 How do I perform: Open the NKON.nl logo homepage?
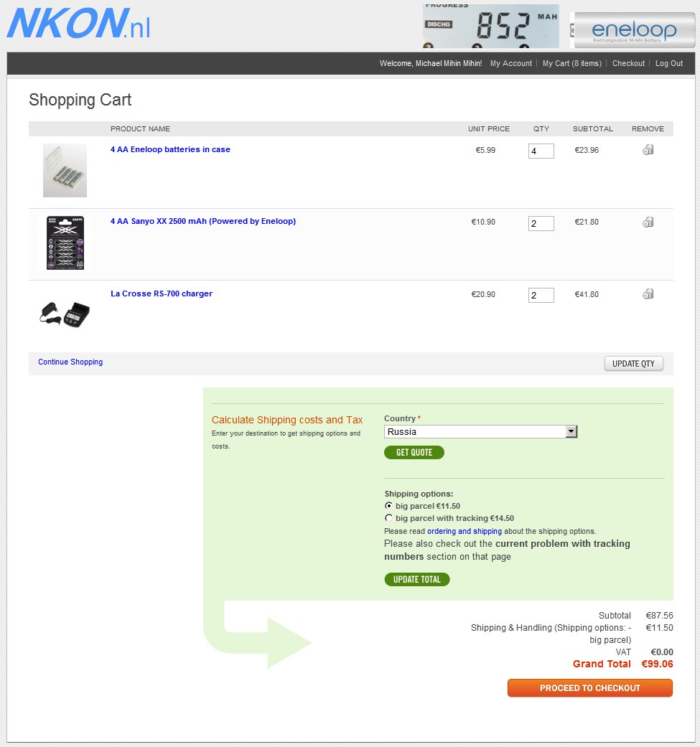[x=79, y=24]
